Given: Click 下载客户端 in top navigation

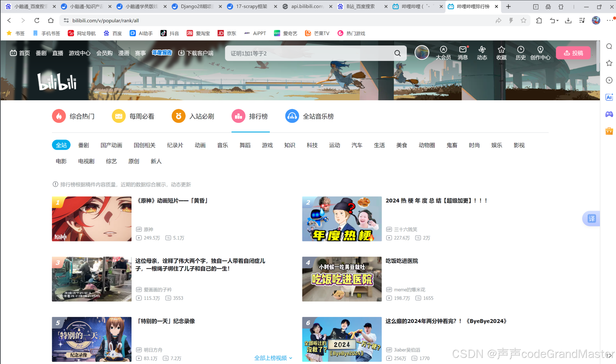Looking at the screenshot, I should (x=196, y=53).
